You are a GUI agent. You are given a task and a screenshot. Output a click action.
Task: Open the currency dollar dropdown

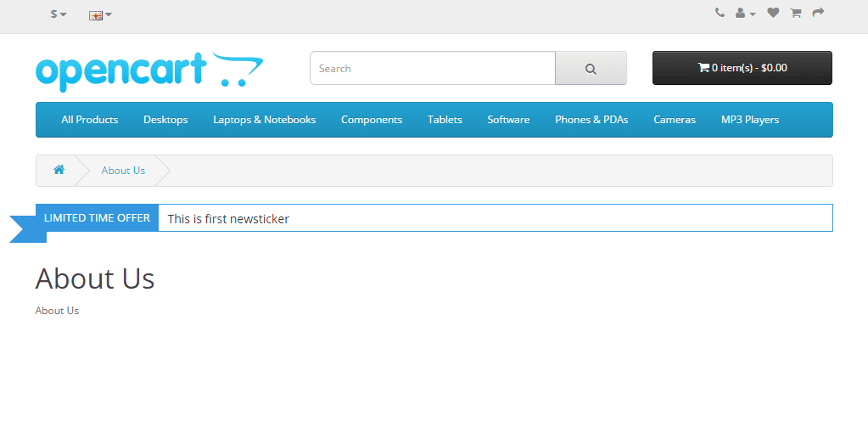pos(59,14)
